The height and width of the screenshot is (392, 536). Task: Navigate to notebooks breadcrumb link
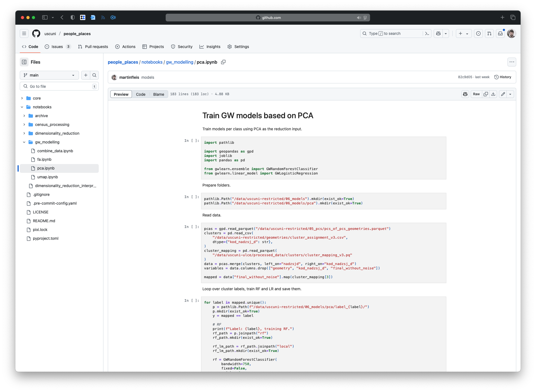coord(152,62)
